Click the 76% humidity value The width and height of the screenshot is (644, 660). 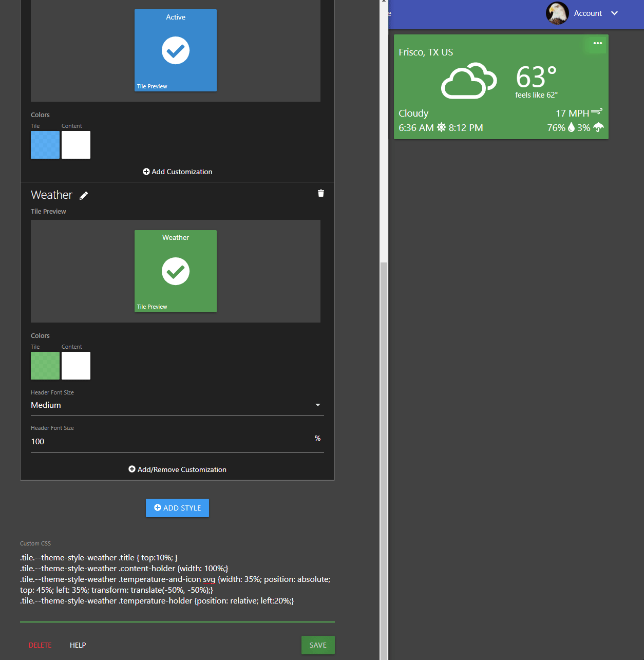(556, 128)
